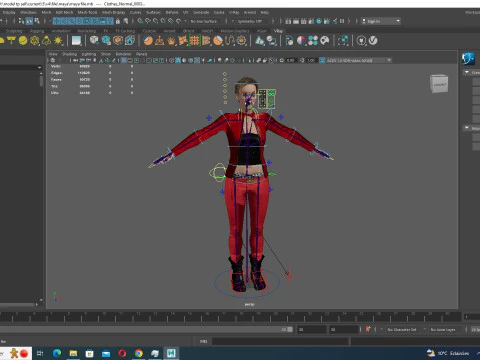Screen dimensions: 480x360
Task: Click the V-Ray sphere light shelf icon
Action: [x=23, y=41]
